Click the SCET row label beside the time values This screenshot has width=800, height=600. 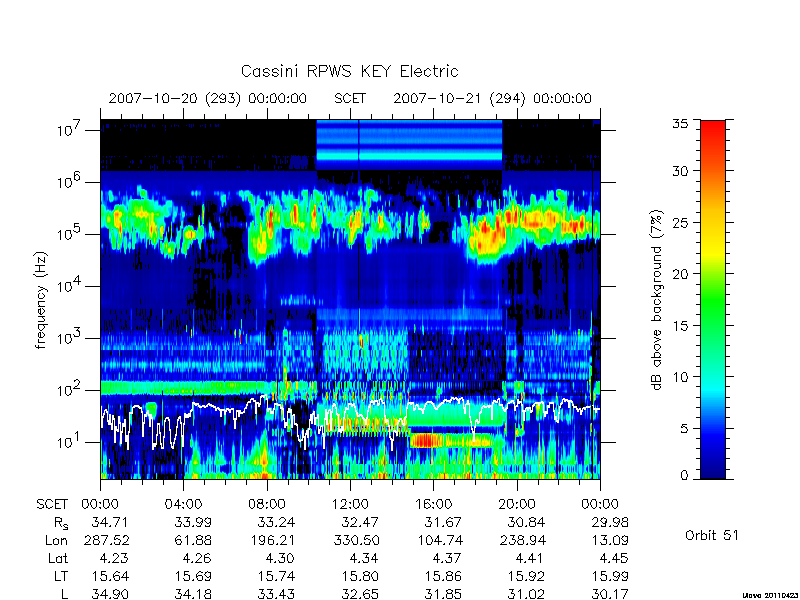coord(52,504)
